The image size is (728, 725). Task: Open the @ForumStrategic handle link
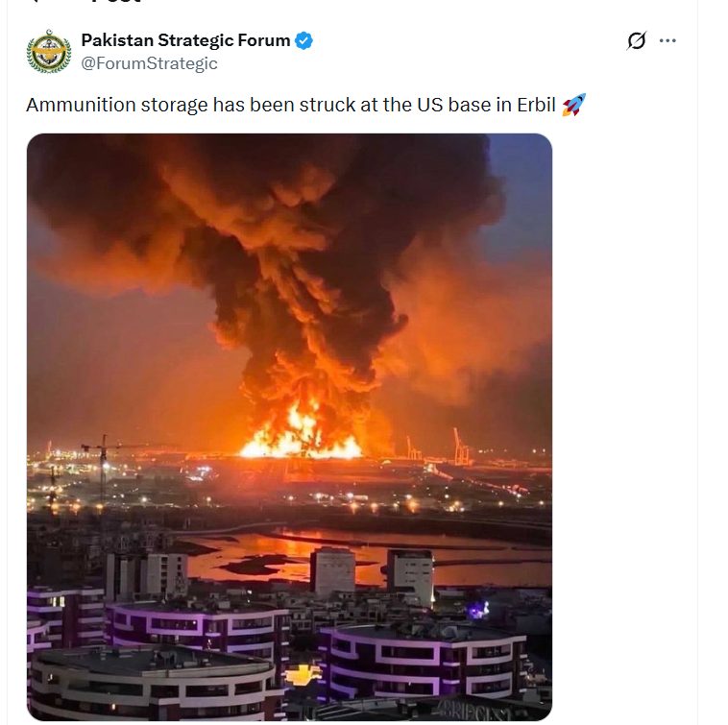(x=149, y=63)
